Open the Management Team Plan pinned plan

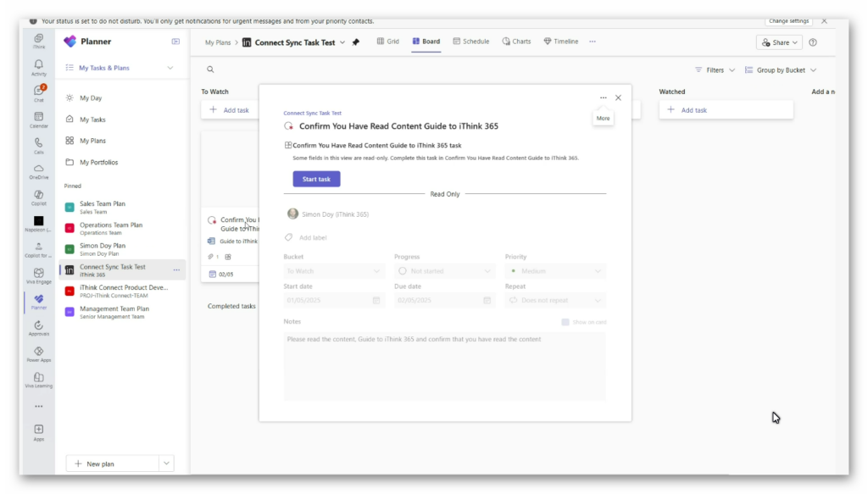(x=122, y=312)
